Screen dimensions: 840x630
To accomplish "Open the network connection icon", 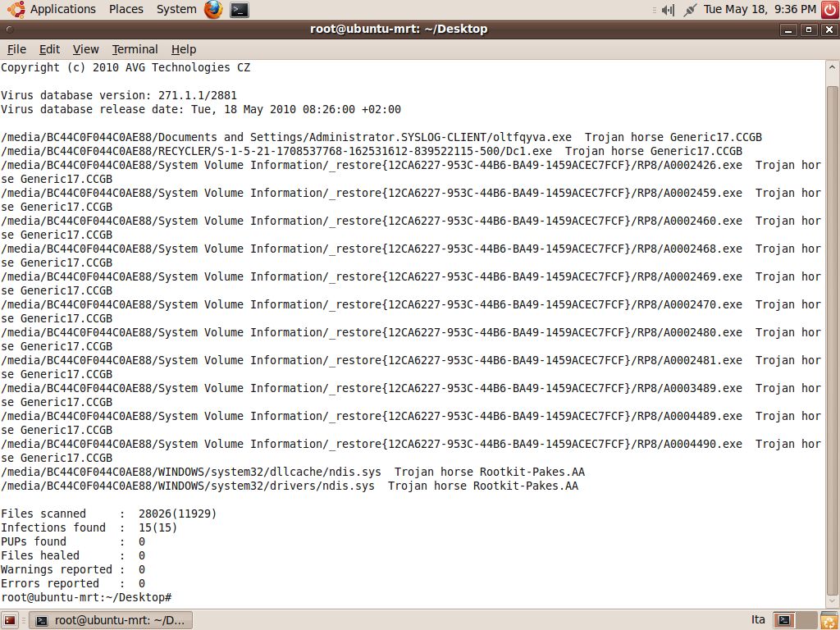I will (690, 10).
